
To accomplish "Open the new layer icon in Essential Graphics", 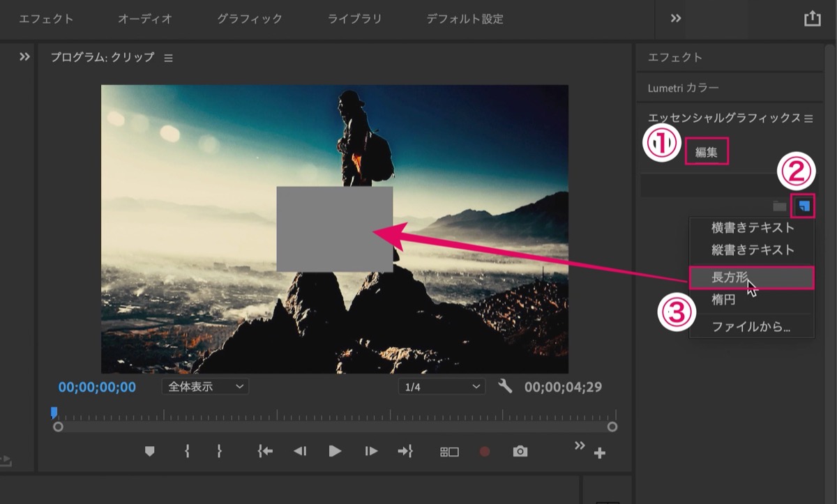I will tap(806, 206).
